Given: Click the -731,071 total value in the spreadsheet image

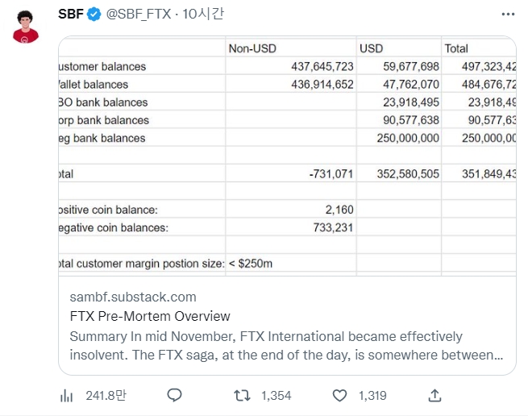Looking at the screenshot, I should pos(331,173).
